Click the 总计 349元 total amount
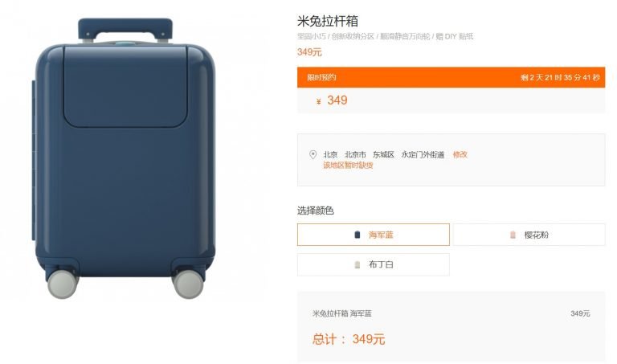617x364 pixels. tap(349, 339)
